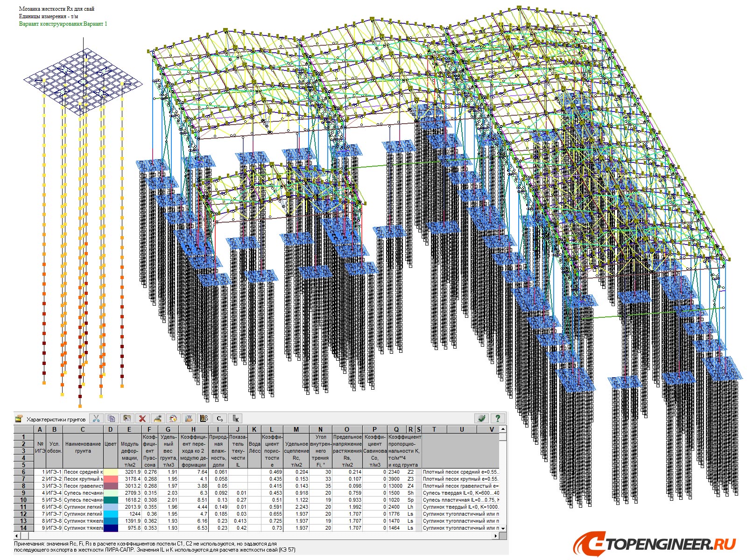Screen dimensions: 747x560
Task: Click the copy icon in soil toolbar
Action: [111, 419]
